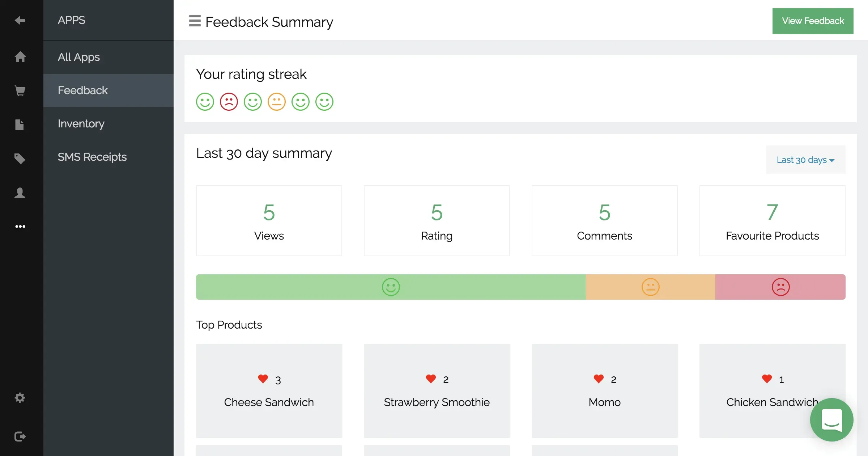Click the ellipsis (more options) sidebar icon

[x=21, y=226]
